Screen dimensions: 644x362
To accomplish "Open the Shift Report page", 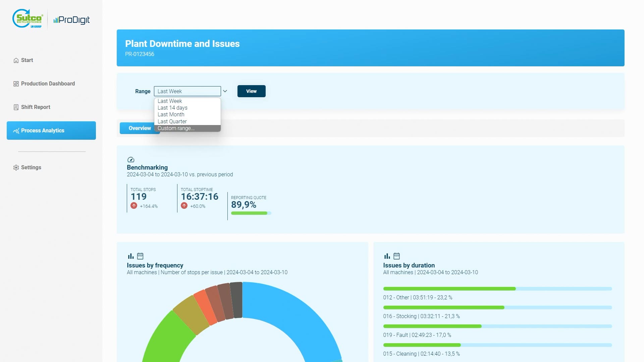I will 51,107.
